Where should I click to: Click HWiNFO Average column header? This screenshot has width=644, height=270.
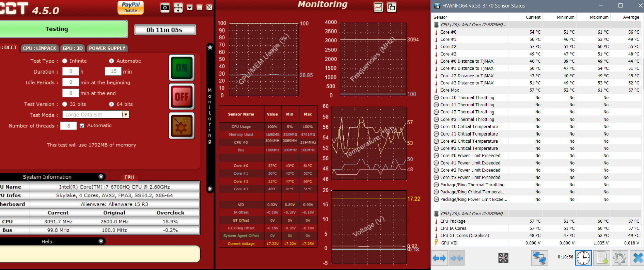pyautogui.click(x=627, y=17)
